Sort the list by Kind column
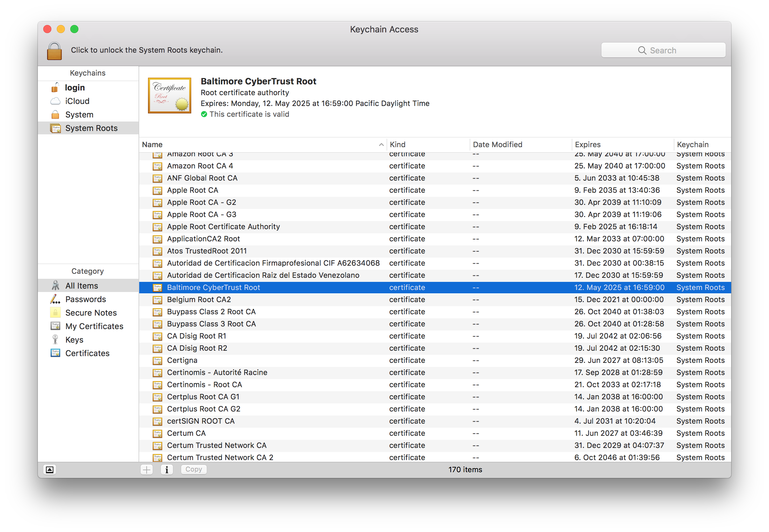Screen dimensions: 769x532 tap(428, 145)
